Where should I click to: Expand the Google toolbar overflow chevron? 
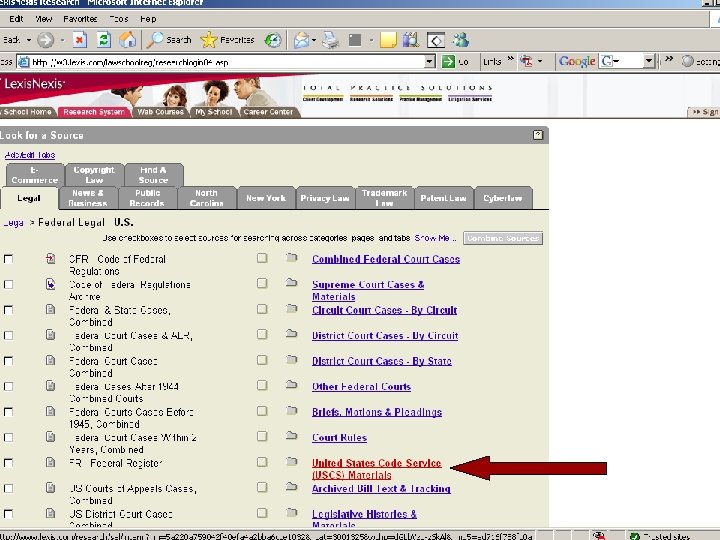pyautogui.click(x=669, y=59)
